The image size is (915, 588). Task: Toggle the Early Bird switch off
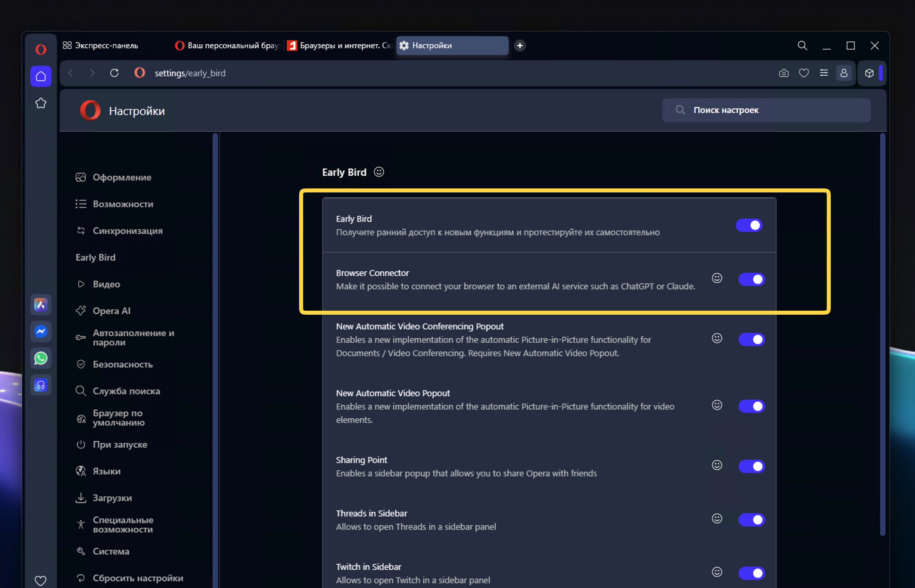[x=749, y=225]
